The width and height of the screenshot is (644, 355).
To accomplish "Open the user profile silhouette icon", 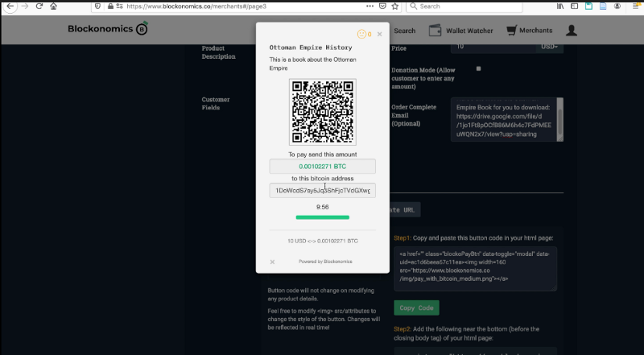I will (x=572, y=31).
